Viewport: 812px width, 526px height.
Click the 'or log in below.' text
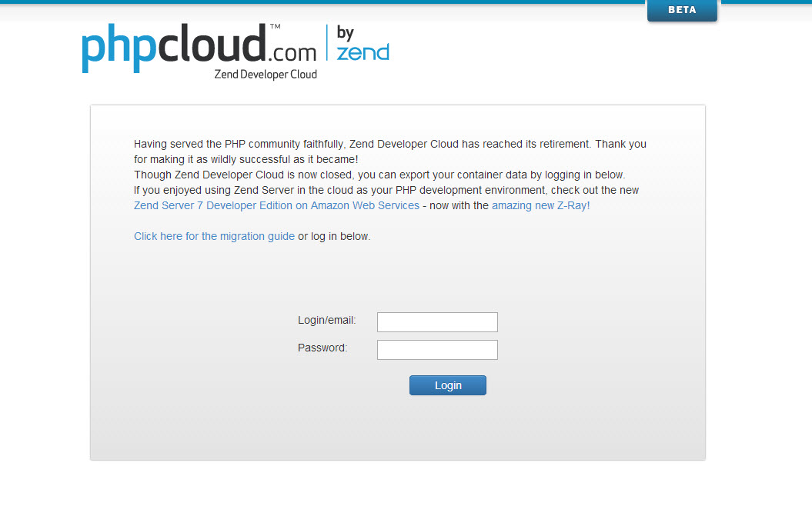334,236
